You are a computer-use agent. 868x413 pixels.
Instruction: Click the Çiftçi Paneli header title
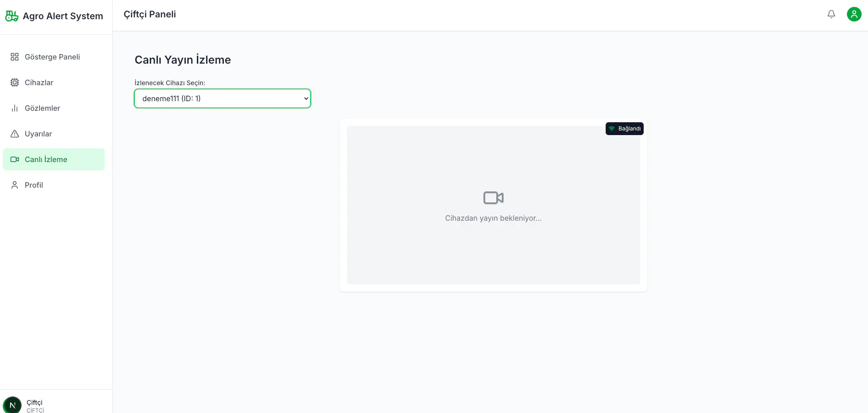[150, 14]
